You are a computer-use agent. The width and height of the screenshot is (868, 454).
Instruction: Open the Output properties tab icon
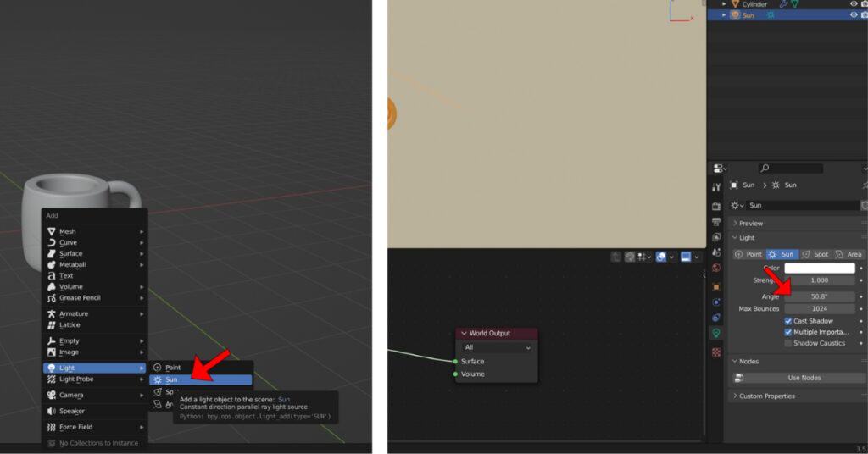716,221
